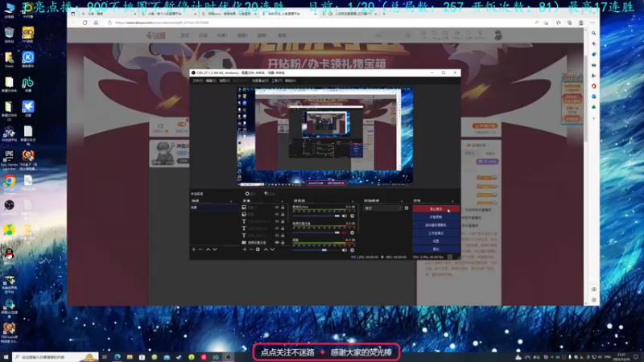This screenshot has height=362, width=644.
Task: Move the selected scene up in OBS
Action: pos(208,249)
